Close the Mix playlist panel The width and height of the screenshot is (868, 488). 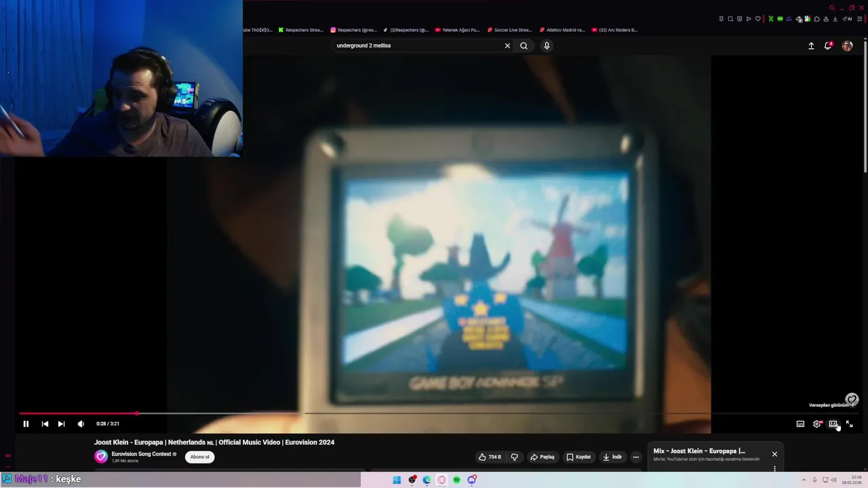point(774,454)
